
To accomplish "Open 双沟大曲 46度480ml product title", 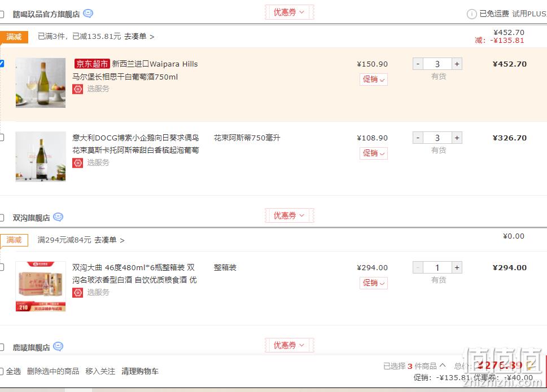I will [135, 274].
